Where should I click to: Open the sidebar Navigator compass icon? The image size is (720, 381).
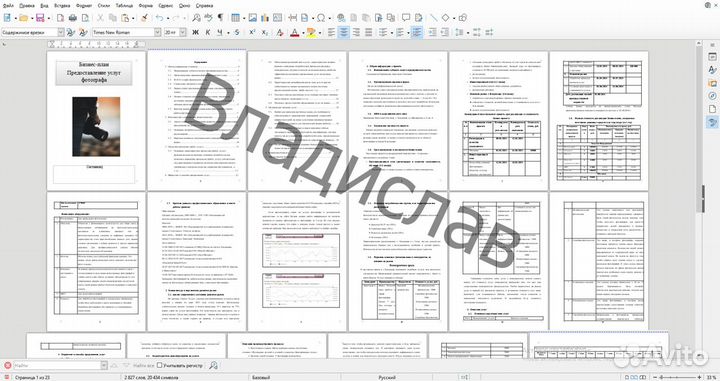click(712, 96)
